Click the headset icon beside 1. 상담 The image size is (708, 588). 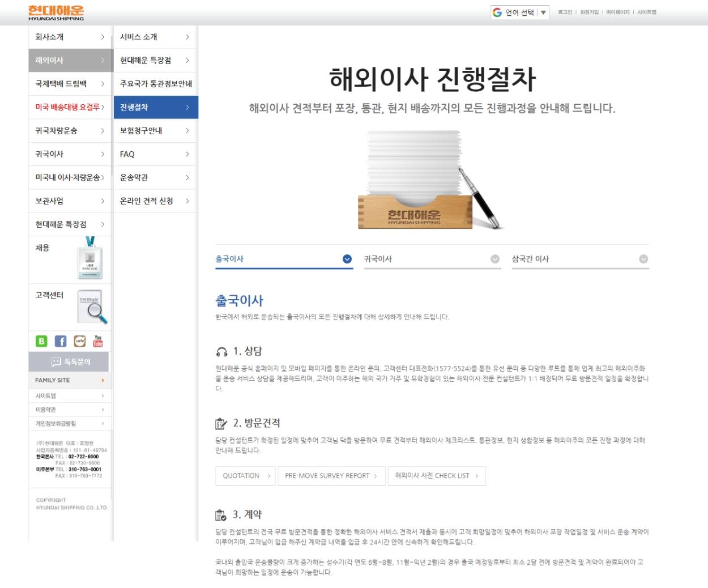pyautogui.click(x=222, y=352)
